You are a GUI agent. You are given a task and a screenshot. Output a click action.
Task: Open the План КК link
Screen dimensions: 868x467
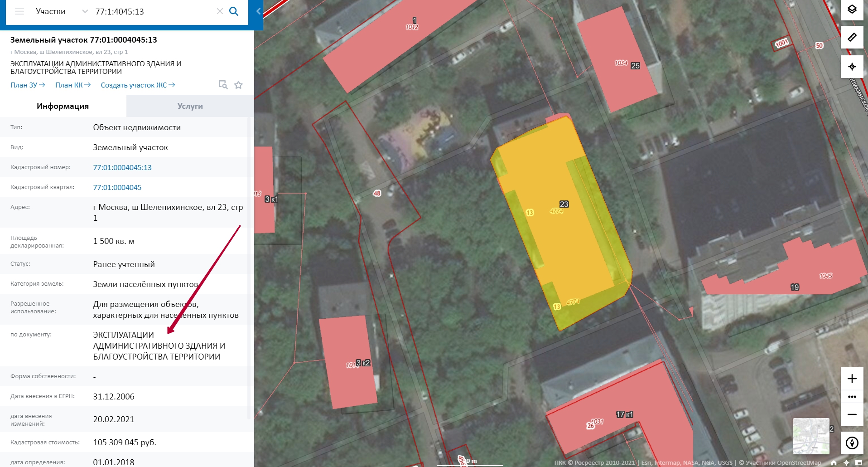click(72, 85)
